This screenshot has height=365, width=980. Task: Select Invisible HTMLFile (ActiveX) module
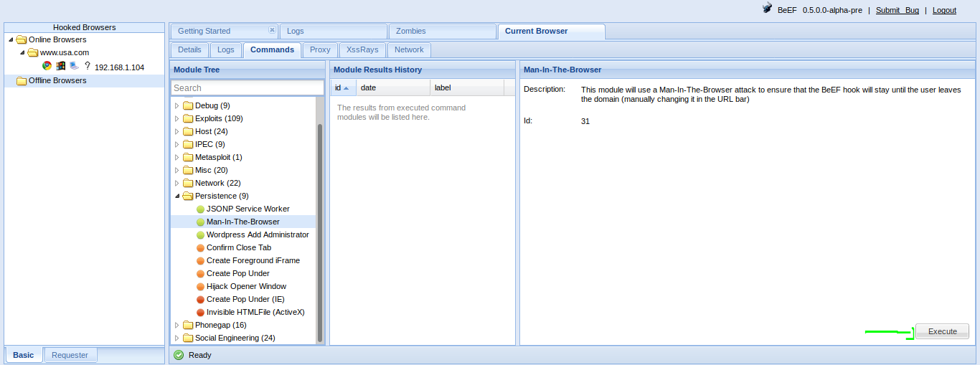tap(255, 313)
